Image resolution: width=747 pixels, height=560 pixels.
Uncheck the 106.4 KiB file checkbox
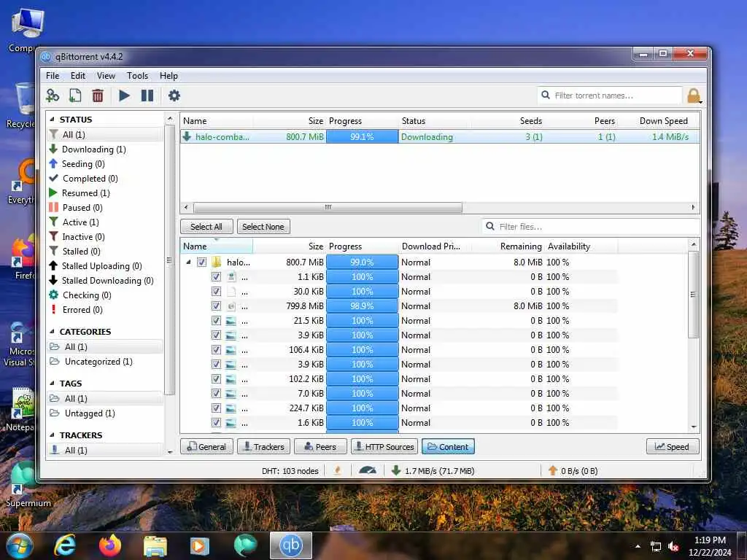coord(216,349)
